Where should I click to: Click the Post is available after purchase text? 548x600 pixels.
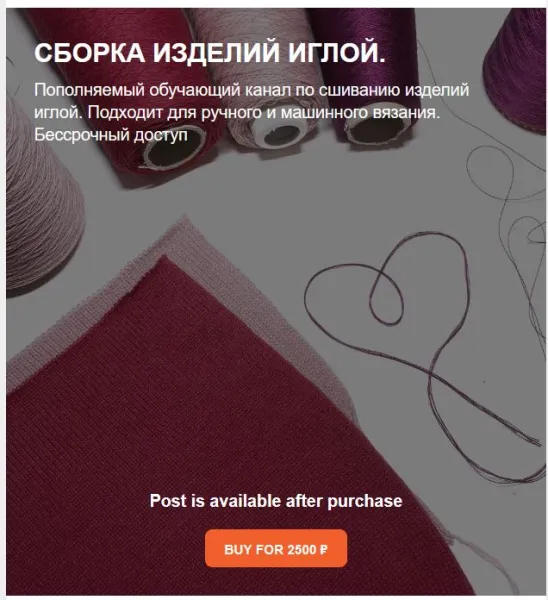276,501
